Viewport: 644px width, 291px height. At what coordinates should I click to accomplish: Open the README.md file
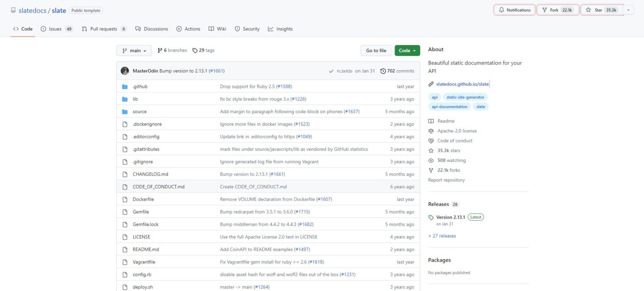pyautogui.click(x=145, y=249)
